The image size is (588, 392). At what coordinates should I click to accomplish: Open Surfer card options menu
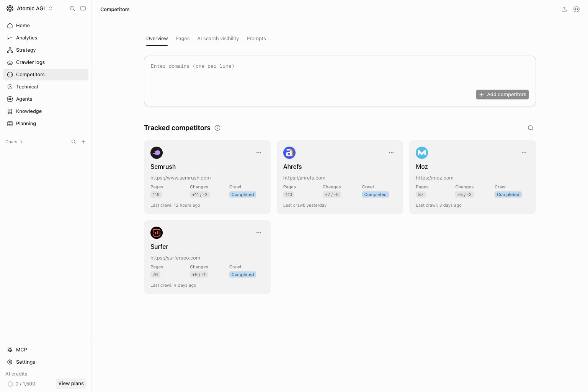tap(259, 233)
